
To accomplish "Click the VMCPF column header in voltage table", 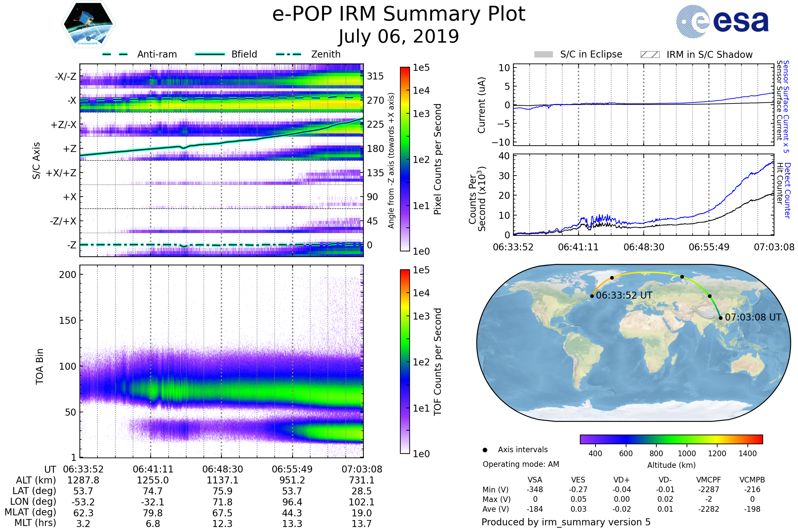I will [x=709, y=480].
